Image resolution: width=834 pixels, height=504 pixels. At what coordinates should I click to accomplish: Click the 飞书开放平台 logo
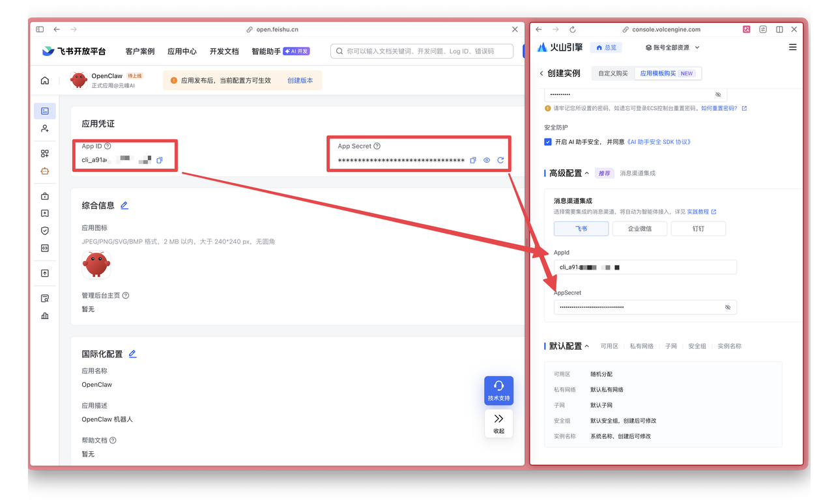click(74, 51)
